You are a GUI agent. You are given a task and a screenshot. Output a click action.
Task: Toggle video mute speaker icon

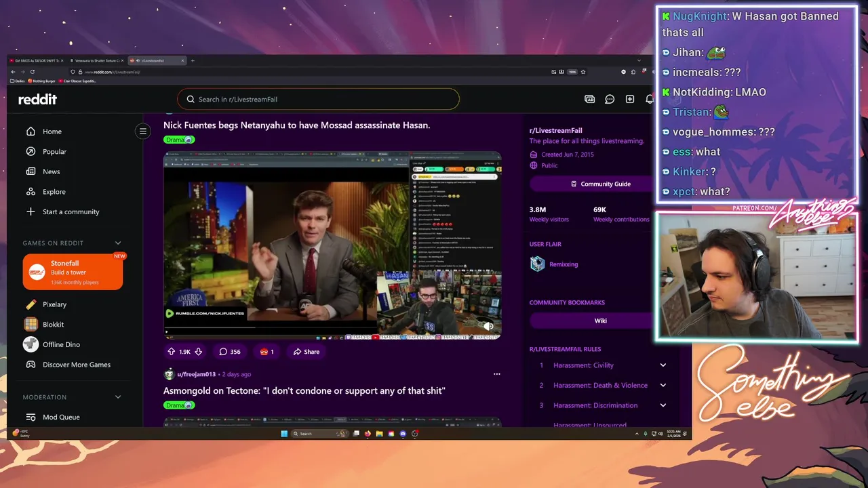488,326
